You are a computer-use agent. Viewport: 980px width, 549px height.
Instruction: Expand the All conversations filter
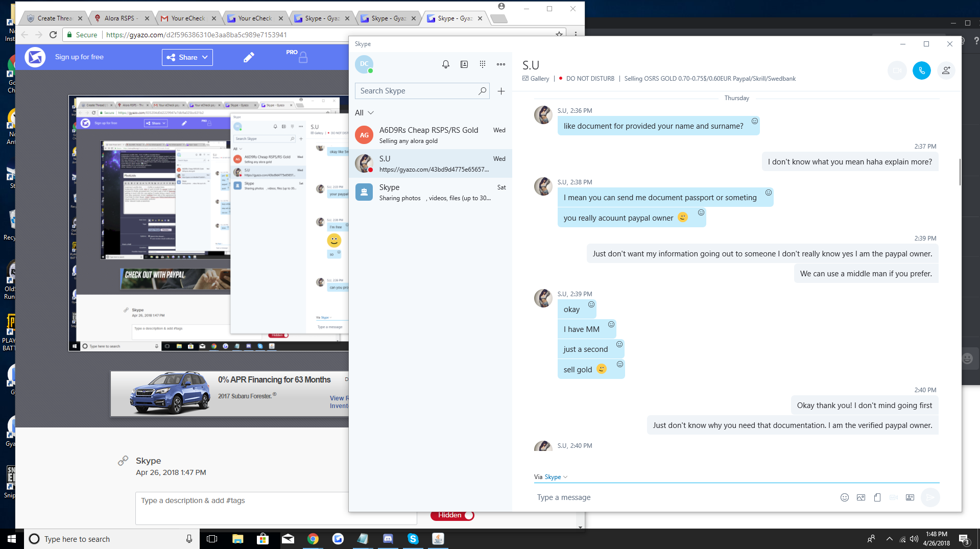click(365, 113)
